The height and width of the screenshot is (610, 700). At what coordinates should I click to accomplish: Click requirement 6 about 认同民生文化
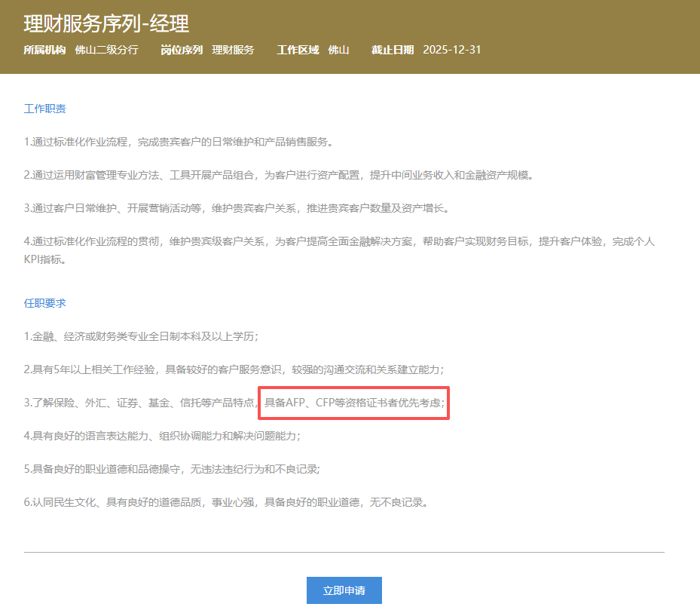[226, 502]
